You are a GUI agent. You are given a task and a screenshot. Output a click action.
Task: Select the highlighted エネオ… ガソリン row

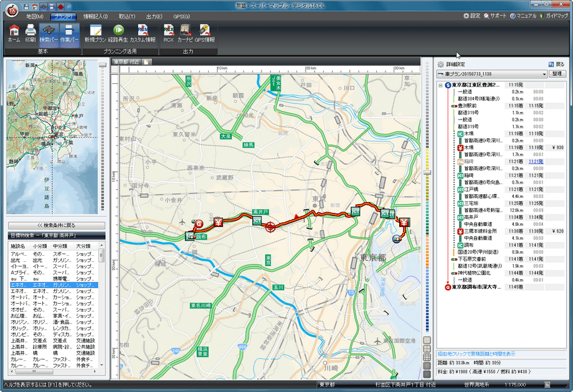point(54,285)
